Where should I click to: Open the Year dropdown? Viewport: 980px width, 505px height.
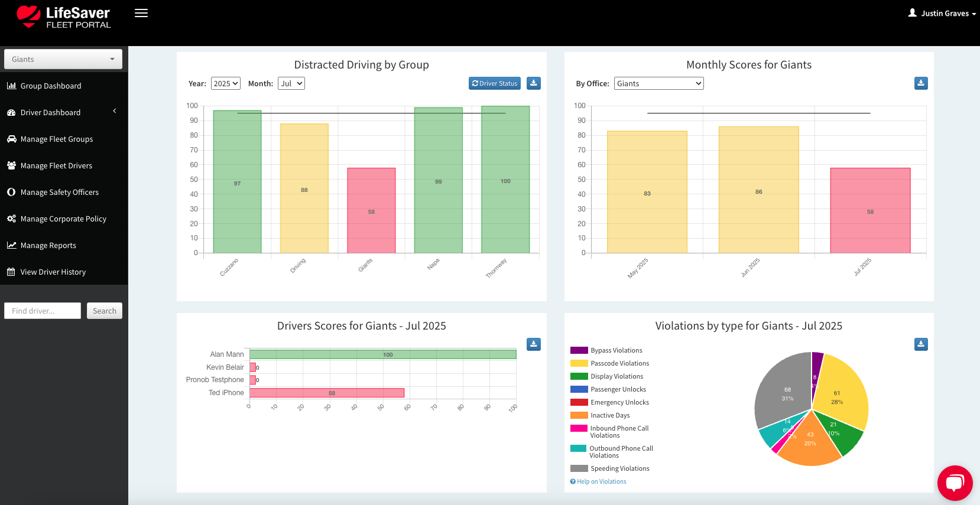tap(226, 83)
